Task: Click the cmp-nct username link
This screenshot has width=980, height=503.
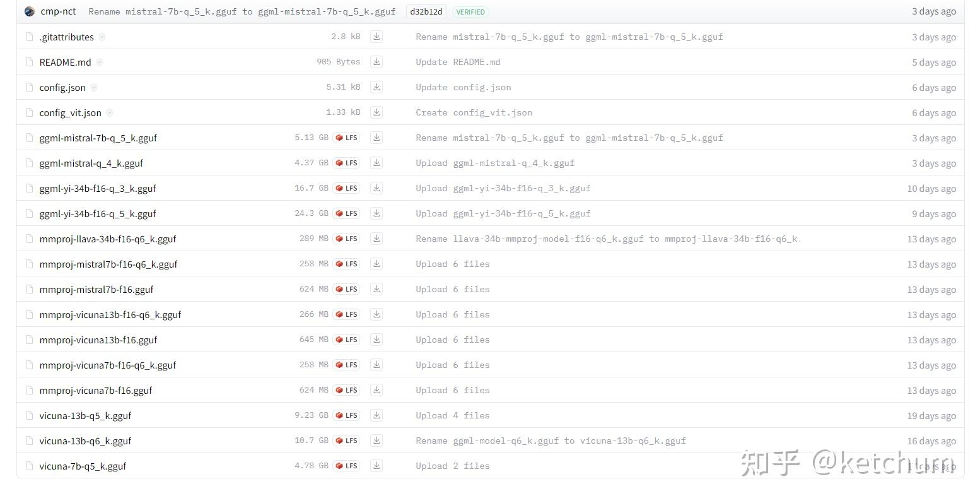Action: 58,11
